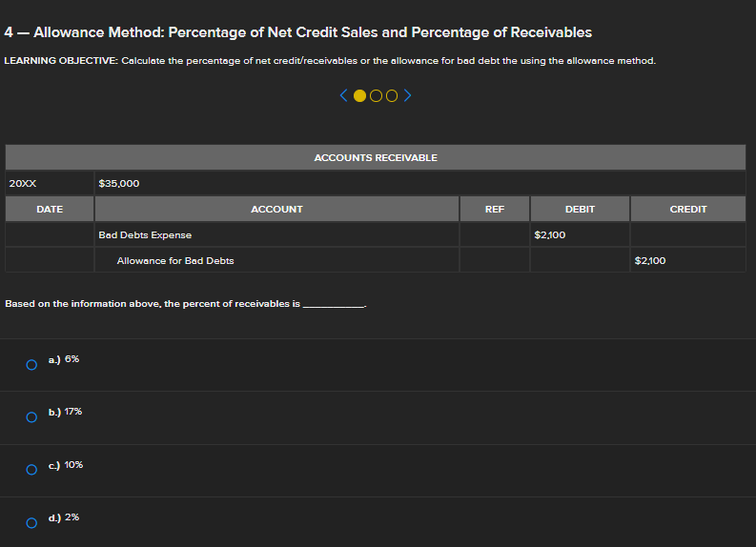The width and height of the screenshot is (756, 547).
Task: Click the DEBIT column header
Action: point(580,209)
